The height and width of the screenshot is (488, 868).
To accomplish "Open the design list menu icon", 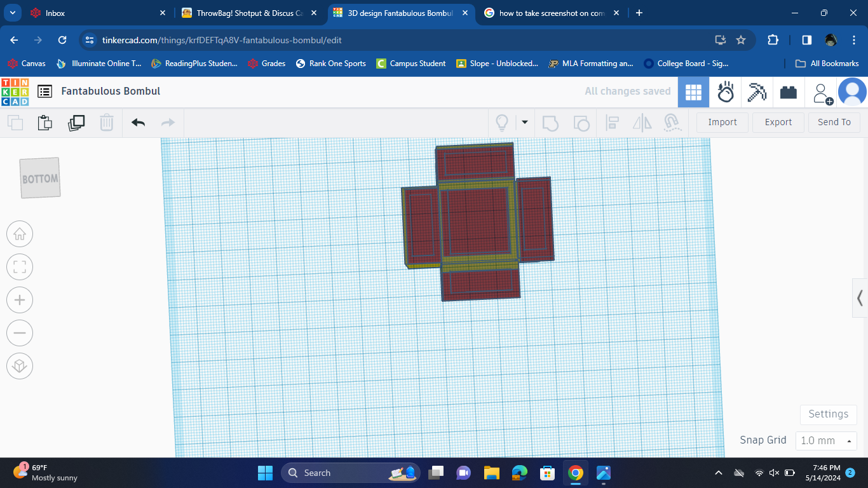I will coord(44,91).
